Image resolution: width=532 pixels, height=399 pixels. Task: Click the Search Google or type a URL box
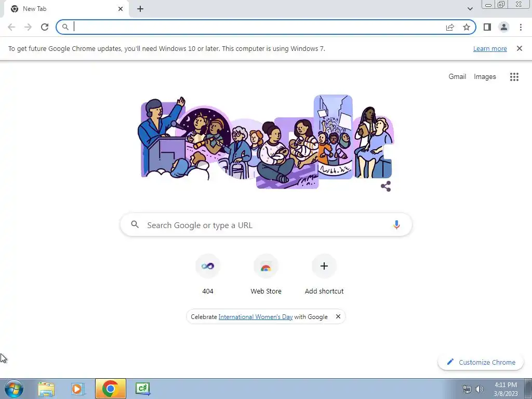point(267,224)
